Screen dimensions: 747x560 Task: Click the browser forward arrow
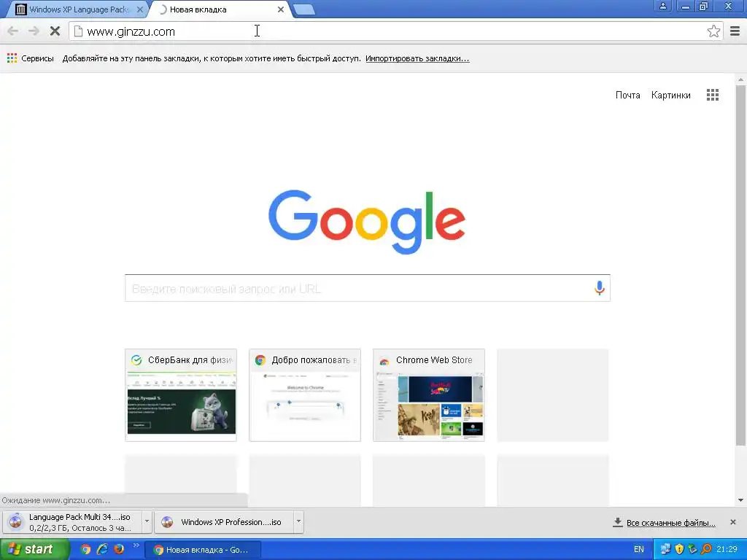point(34,31)
